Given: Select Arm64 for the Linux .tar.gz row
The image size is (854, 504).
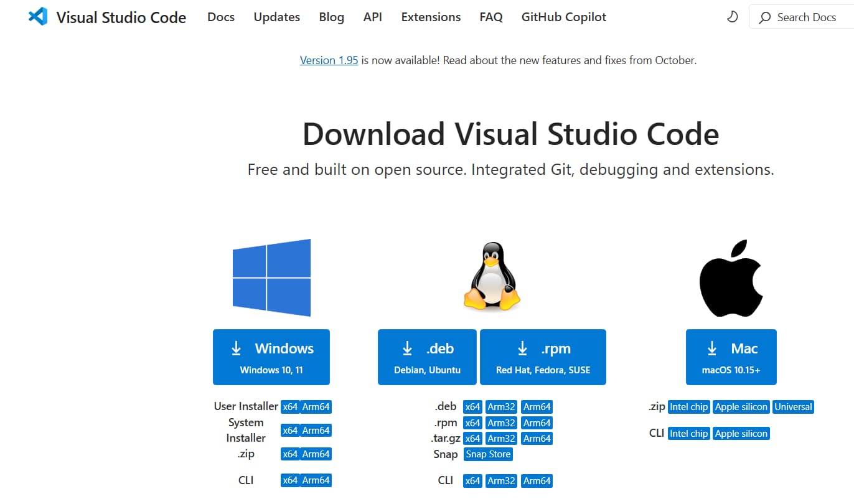Looking at the screenshot, I should pyautogui.click(x=537, y=439).
